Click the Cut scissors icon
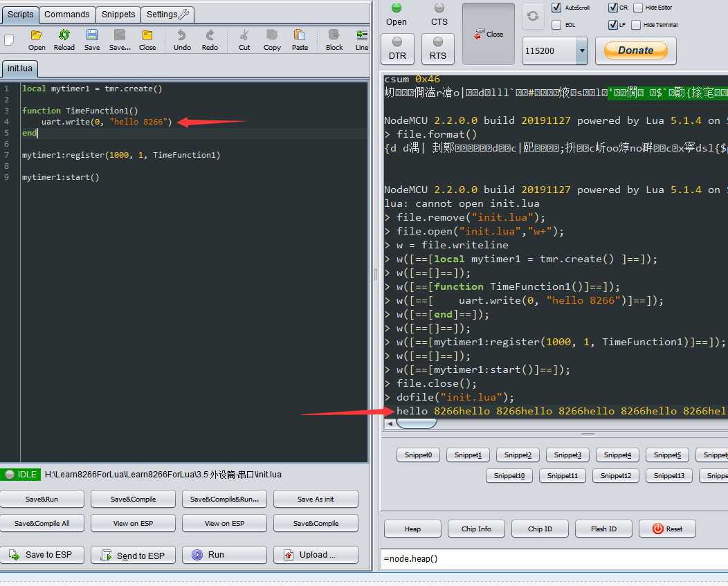Viewport: 728px width, 586px height. tap(244, 40)
